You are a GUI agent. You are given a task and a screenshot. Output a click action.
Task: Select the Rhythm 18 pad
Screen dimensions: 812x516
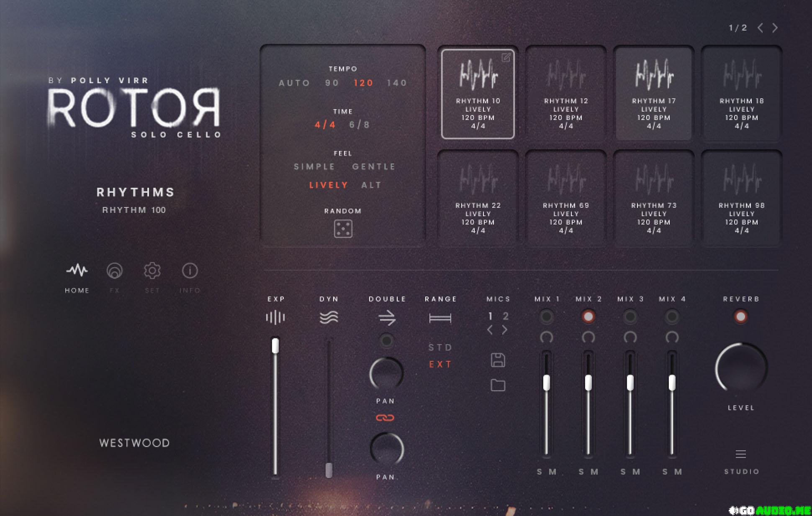click(x=742, y=93)
